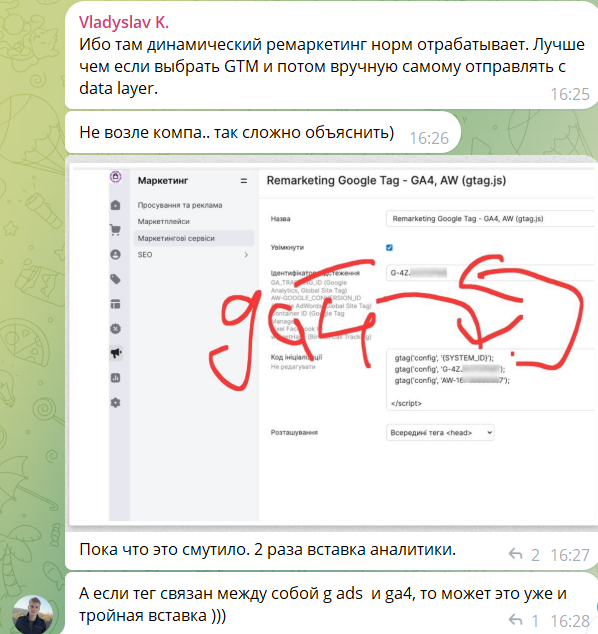Click the 'тройная вставка' message text
Image resolution: width=598 pixels, height=634 pixels.
pos(152,616)
